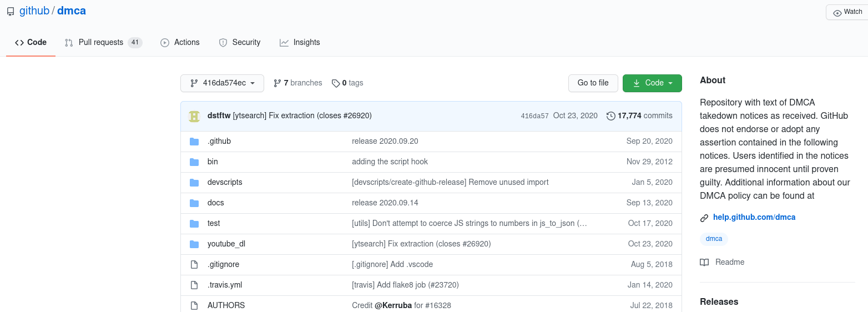Open commit hash 416da57 link
868x312 pixels.
[x=534, y=116]
